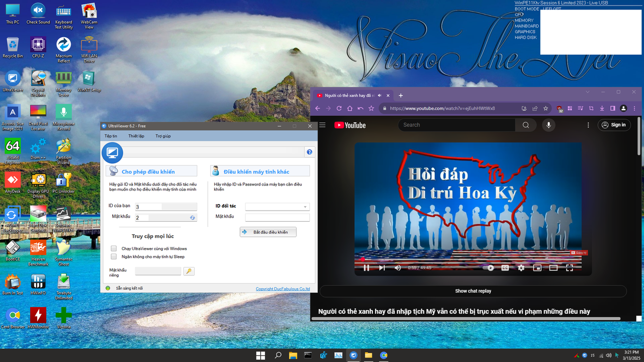Viewport: 644px width, 362px height.
Task: Seek along the video progress bar
Action: [468, 259]
